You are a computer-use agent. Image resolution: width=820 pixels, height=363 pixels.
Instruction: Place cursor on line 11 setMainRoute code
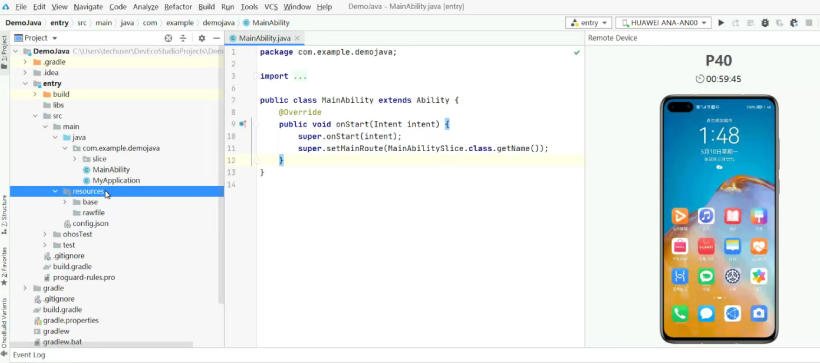[423, 149]
